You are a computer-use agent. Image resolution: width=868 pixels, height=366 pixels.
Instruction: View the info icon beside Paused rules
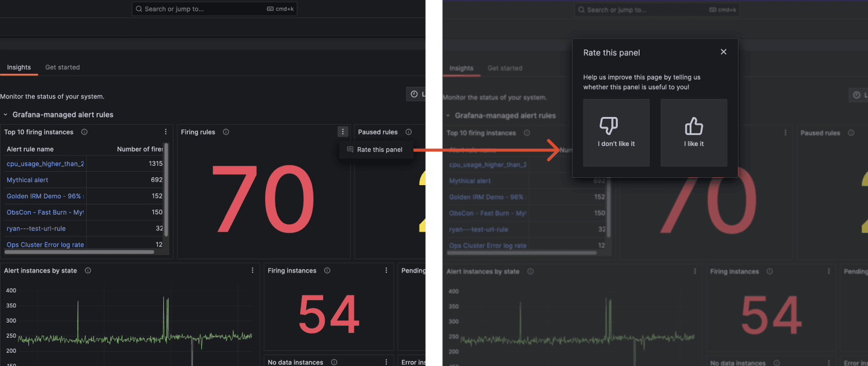click(409, 131)
